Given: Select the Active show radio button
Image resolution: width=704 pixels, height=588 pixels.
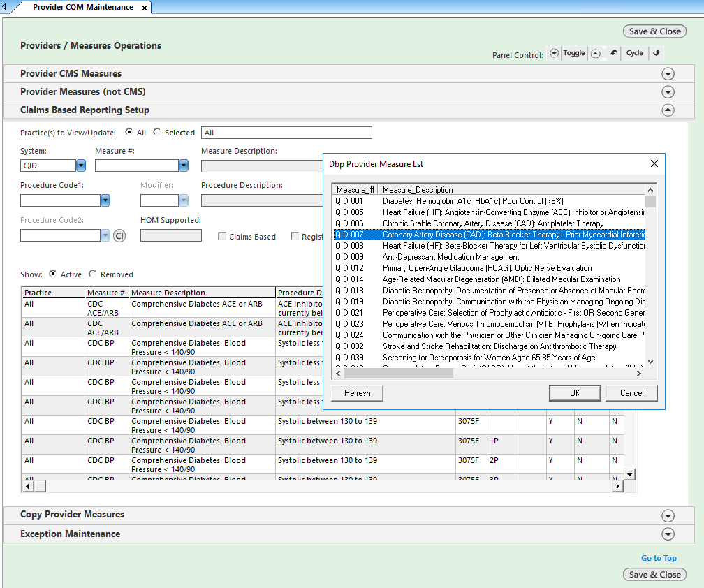Looking at the screenshot, I should point(52,273).
